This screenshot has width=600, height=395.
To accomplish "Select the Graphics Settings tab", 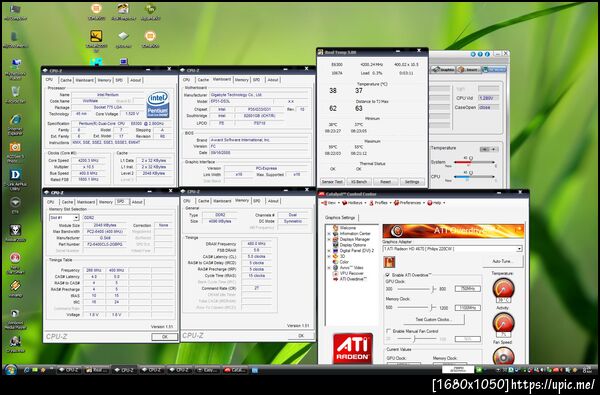I will tap(340, 217).
